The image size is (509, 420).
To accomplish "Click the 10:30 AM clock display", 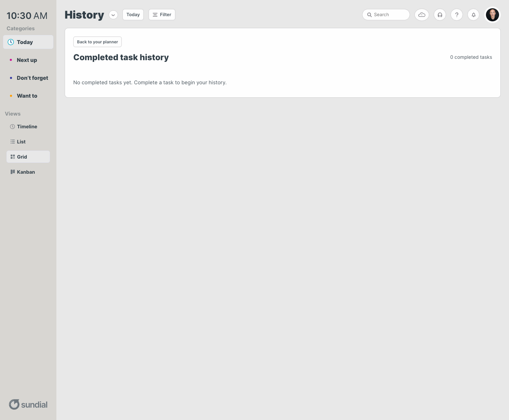I will click(27, 16).
